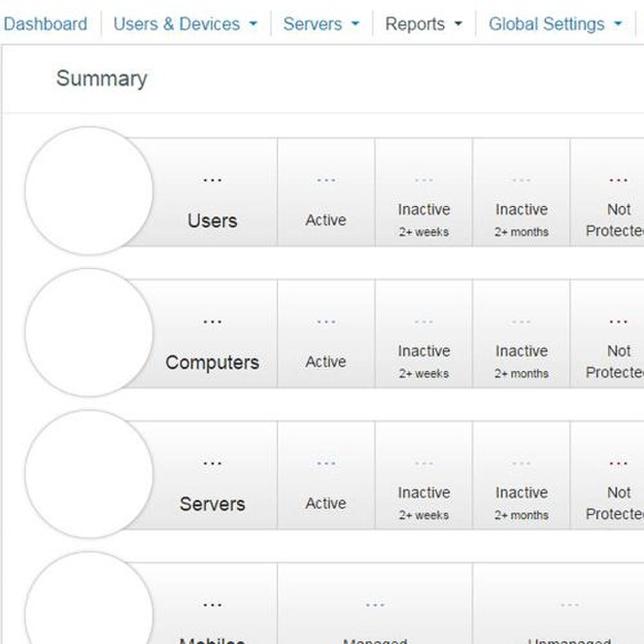Select the Mobiles summary tile

212,604
